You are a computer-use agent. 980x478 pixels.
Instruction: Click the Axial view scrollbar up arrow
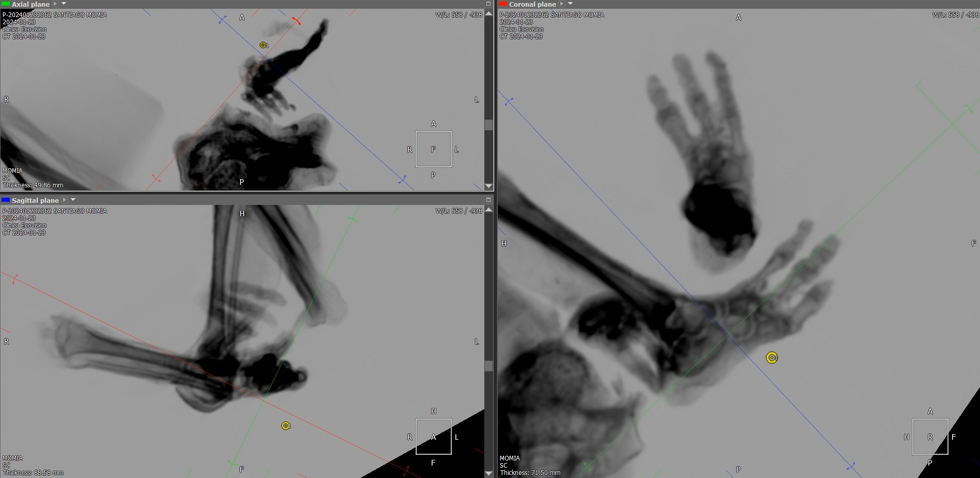[x=489, y=13]
